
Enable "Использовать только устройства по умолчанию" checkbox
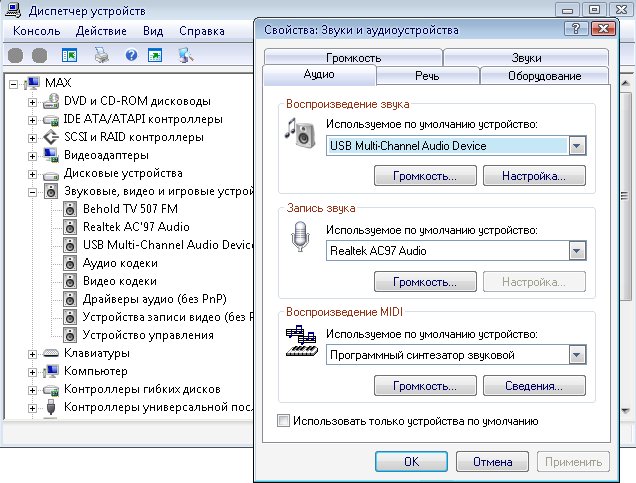(283, 421)
